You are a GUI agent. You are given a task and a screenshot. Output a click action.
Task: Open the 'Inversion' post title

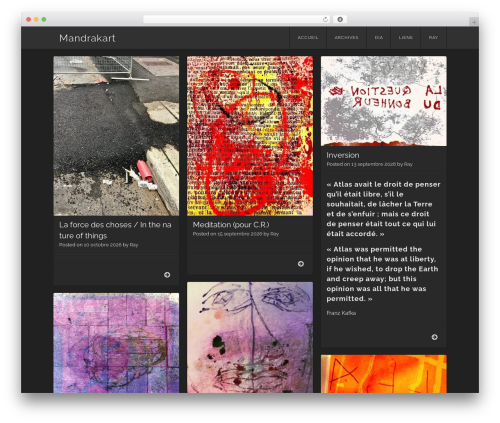343,155
